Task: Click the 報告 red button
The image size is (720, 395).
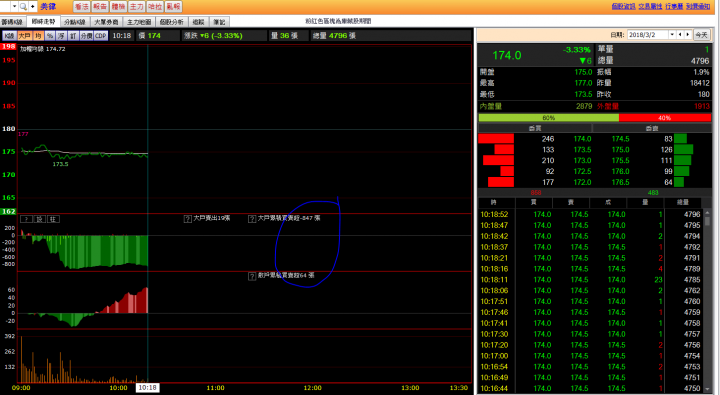Action: 100,6
